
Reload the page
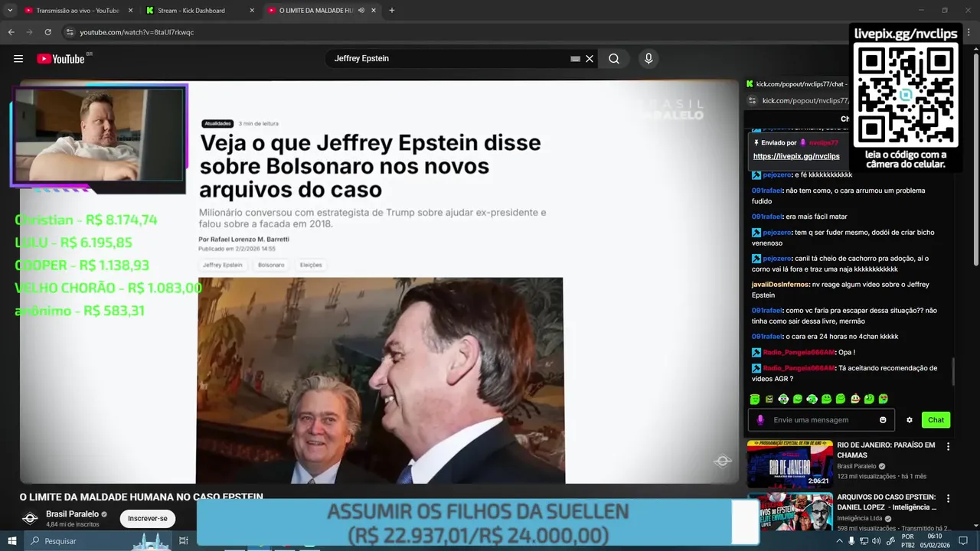coord(47,32)
